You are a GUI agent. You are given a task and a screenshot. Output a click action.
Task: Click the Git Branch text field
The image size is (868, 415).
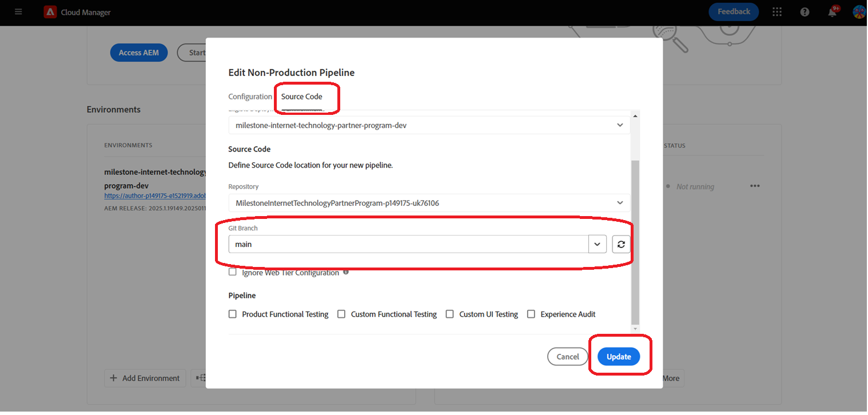408,244
